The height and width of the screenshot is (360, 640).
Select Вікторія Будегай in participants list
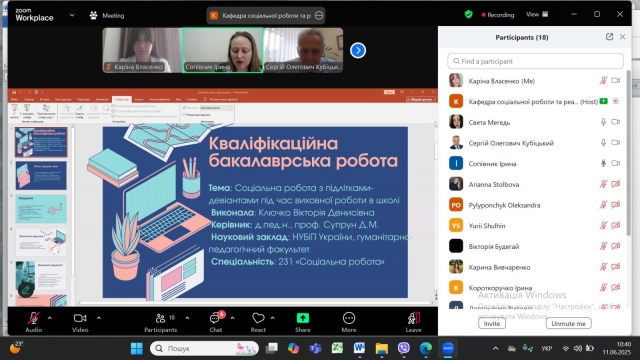coord(535,246)
